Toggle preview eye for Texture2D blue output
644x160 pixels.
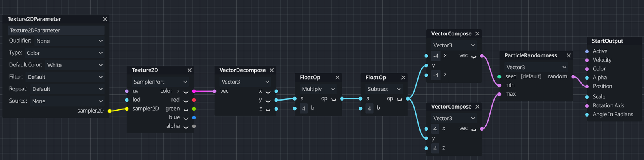point(186,118)
